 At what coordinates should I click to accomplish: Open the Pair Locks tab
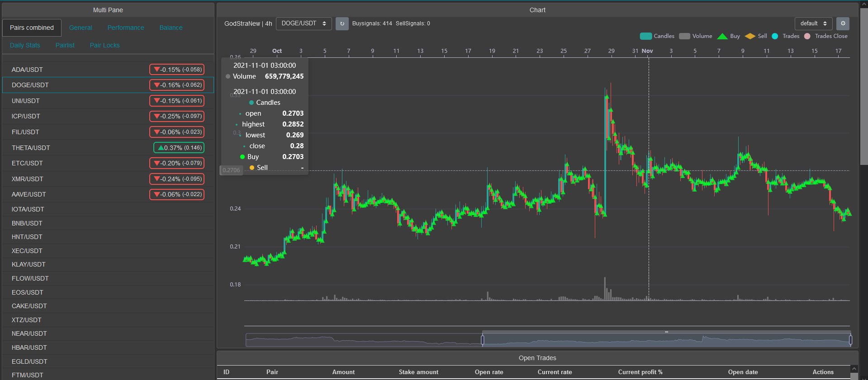pos(105,45)
